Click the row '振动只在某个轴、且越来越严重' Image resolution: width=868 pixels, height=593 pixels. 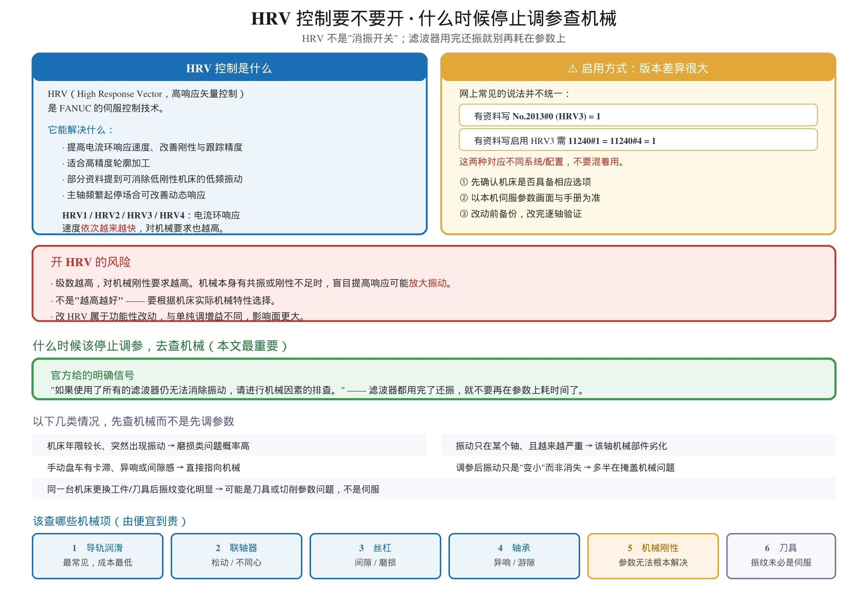click(x=638, y=445)
